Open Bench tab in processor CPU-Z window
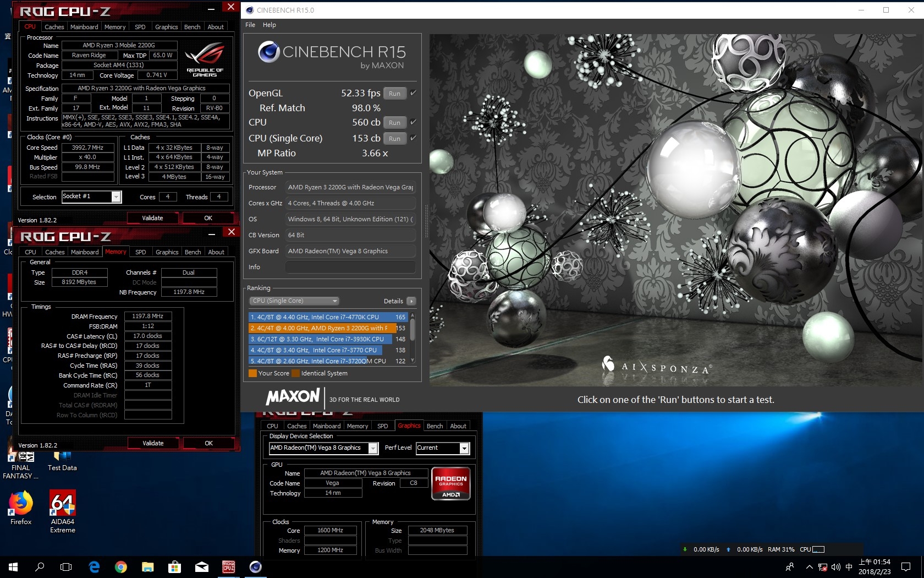 [193, 27]
